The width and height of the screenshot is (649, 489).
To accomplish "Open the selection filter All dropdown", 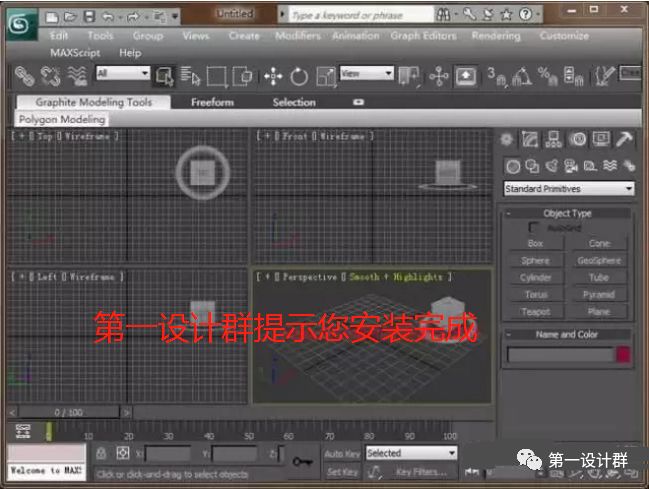I will point(123,73).
